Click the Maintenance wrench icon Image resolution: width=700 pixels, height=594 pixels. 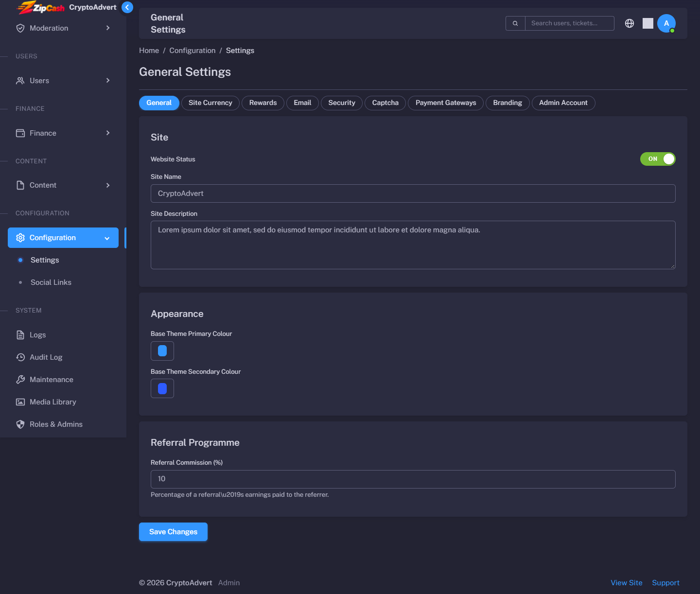[20, 380]
